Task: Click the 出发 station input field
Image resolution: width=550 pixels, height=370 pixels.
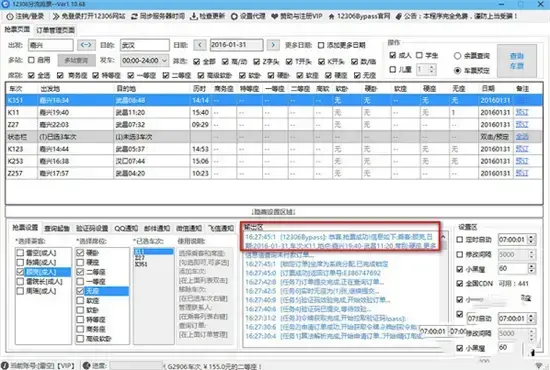Action: point(51,45)
